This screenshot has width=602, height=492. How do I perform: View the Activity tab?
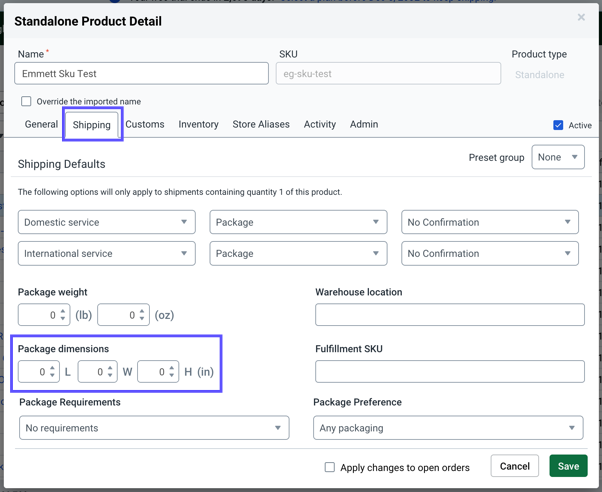(x=319, y=124)
